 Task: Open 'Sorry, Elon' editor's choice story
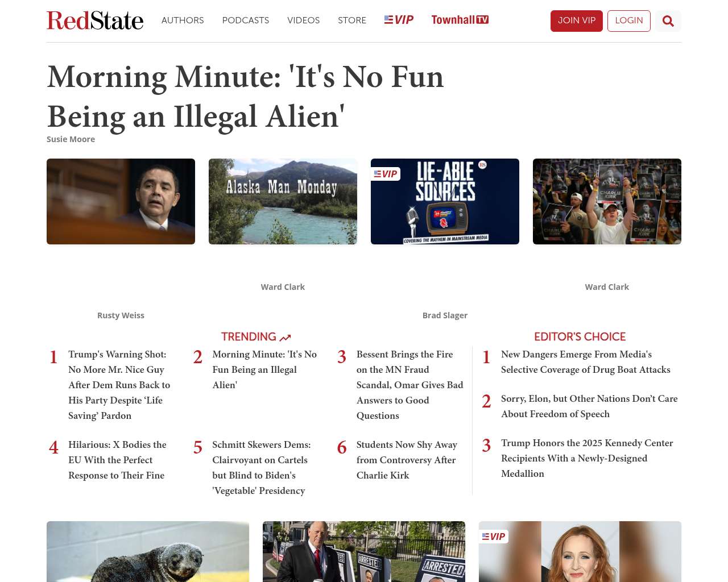[x=589, y=406]
